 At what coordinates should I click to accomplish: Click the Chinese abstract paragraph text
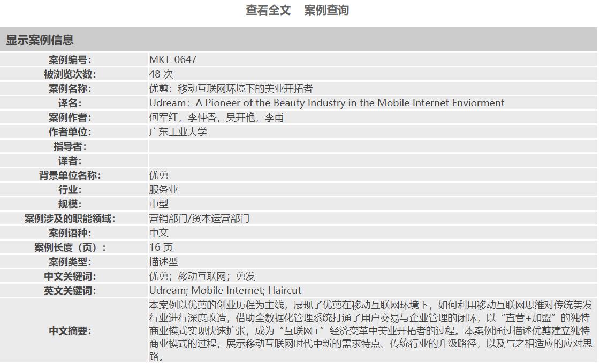371,331
